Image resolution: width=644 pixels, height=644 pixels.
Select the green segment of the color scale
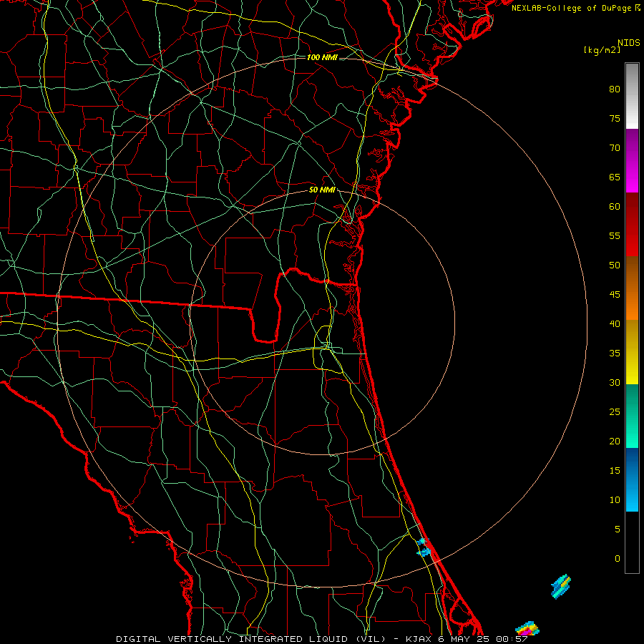pyautogui.click(x=632, y=416)
